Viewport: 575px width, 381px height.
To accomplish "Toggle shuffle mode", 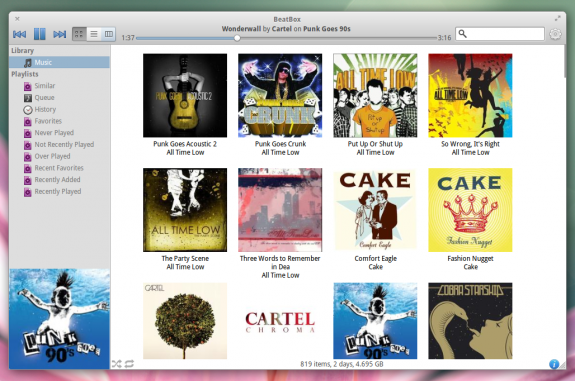I will tap(117, 364).
